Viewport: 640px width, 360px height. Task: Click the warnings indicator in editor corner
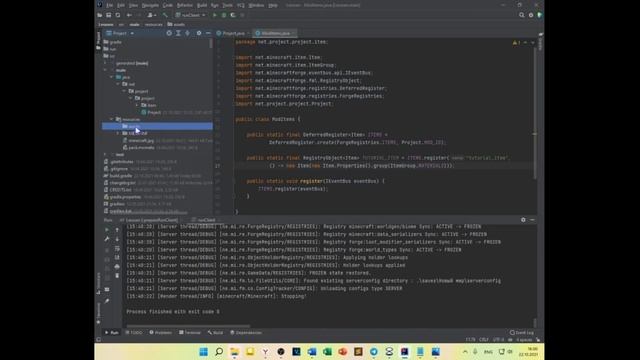(516, 42)
